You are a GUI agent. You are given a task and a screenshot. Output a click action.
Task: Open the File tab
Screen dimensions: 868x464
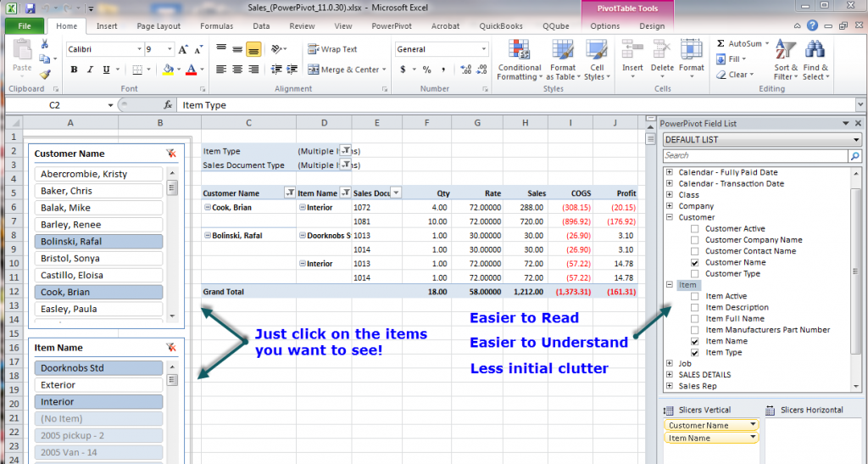[25, 26]
